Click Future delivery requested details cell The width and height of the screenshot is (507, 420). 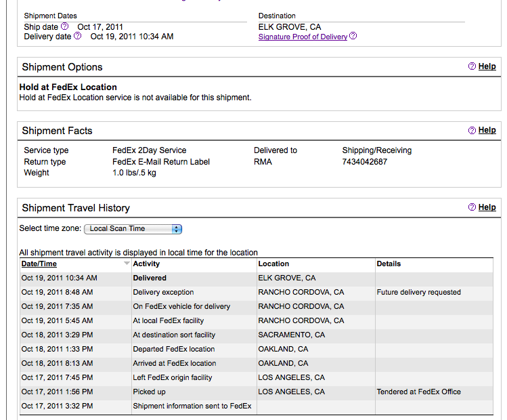coord(418,292)
